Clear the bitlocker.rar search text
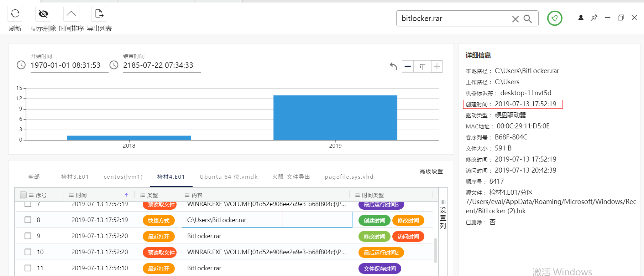Screen dimensions: 644x276 [515, 19]
